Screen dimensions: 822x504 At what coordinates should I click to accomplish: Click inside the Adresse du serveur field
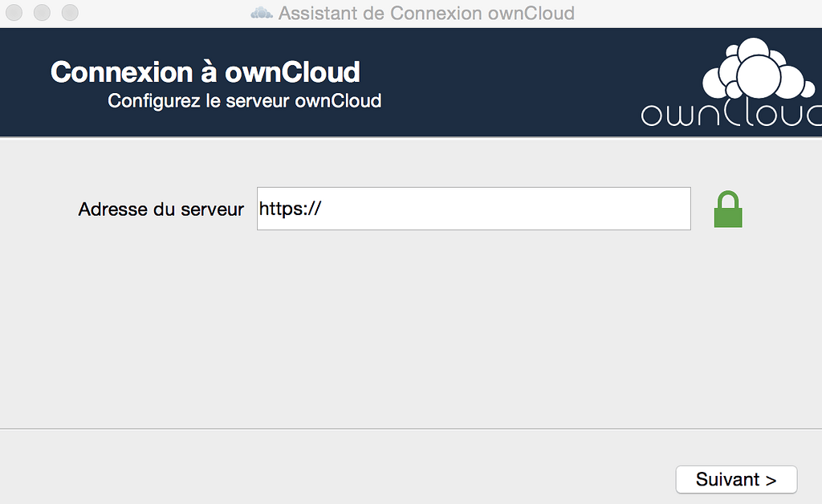tap(474, 208)
